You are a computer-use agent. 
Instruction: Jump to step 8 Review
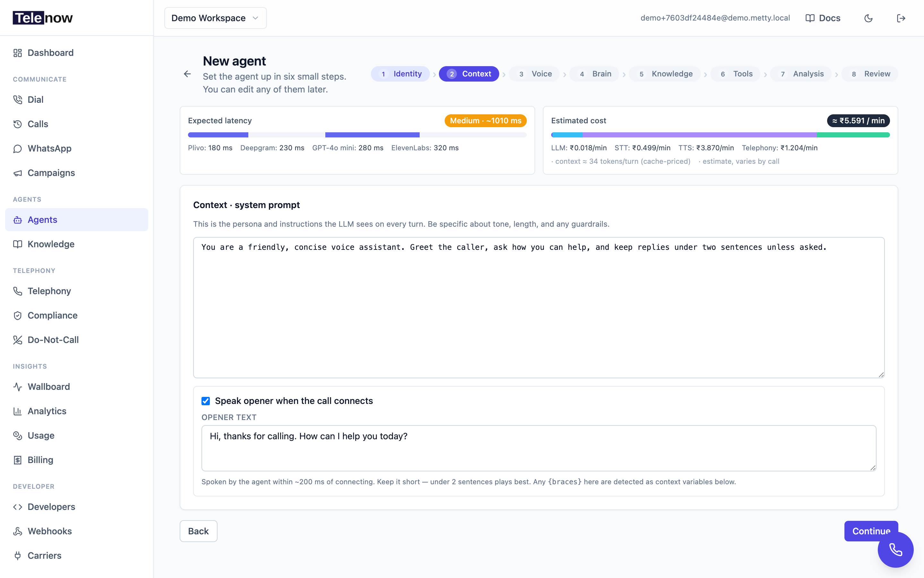(x=870, y=74)
